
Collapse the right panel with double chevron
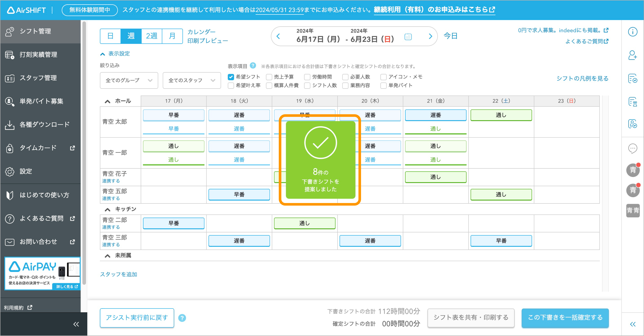point(633,324)
